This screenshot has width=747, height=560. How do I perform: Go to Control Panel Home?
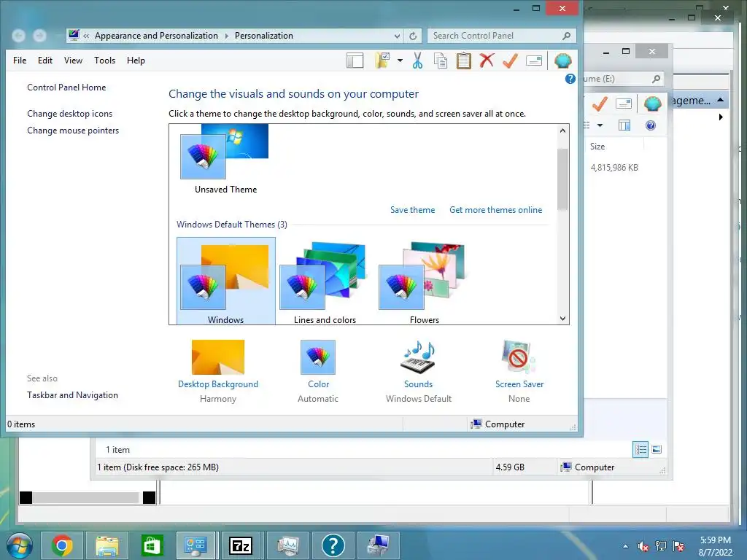pyautogui.click(x=66, y=87)
